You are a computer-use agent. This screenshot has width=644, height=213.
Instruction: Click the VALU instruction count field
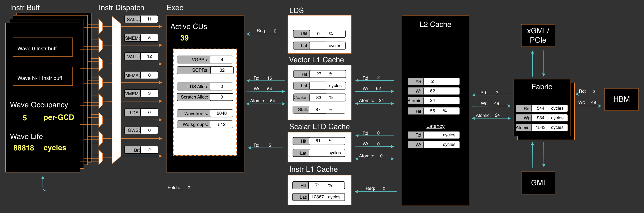pyautogui.click(x=149, y=56)
